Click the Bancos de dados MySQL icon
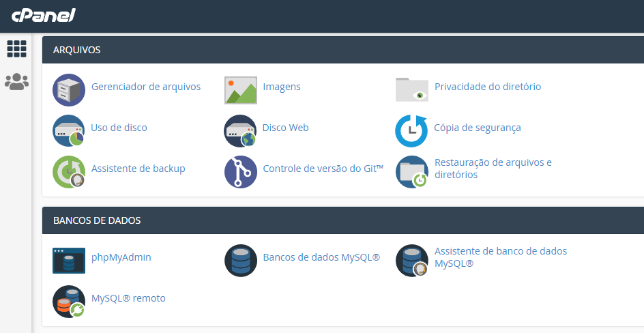The height and width of the screenshot is (333, 644). click(241, 260)
